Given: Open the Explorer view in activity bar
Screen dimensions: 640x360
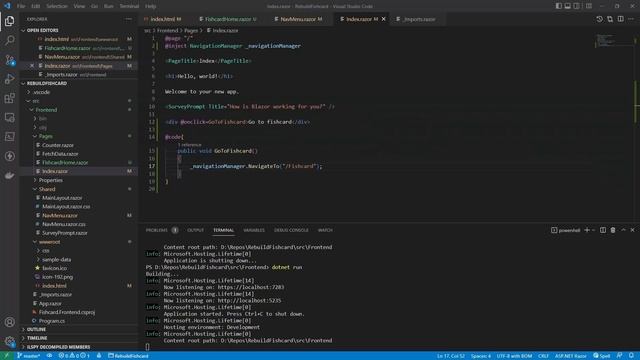Looking at the screenshot, I should click(x=9, y=21).
